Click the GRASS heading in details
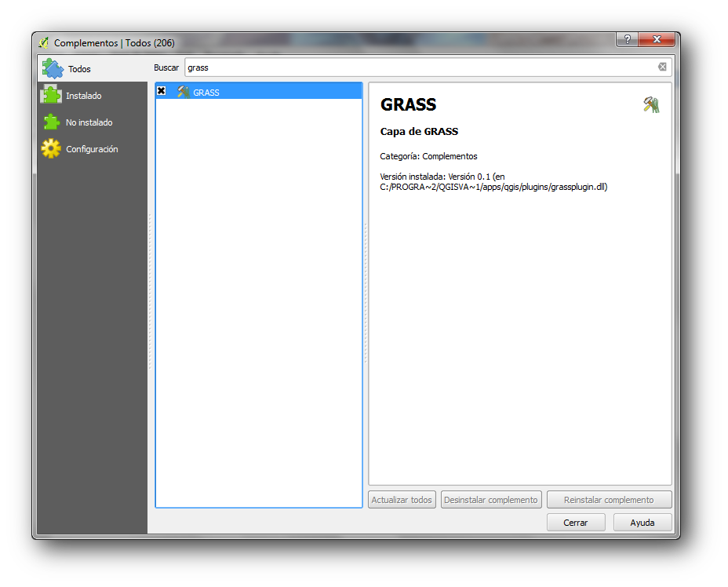Screen dimensions: 728x587 click(x=408, y=104)
